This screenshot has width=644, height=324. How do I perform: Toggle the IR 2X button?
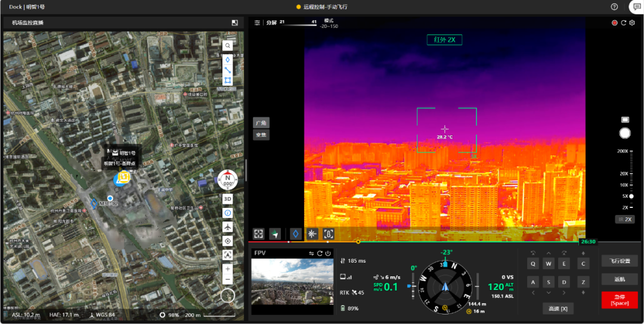pos(625,219)
